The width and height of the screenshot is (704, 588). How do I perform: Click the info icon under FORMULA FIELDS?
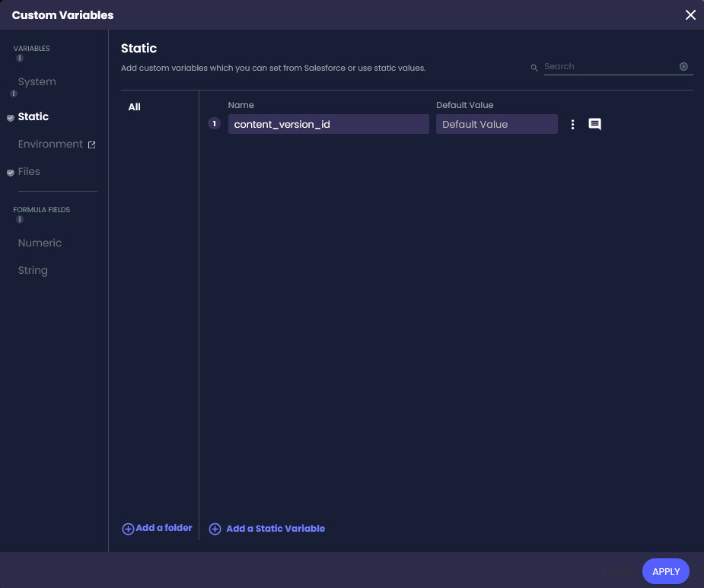click(x=20, y=219)
